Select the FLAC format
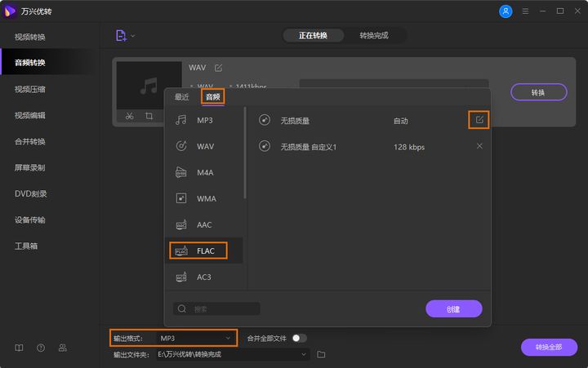This screenshot has width=588, height=368. coord(204,251)
